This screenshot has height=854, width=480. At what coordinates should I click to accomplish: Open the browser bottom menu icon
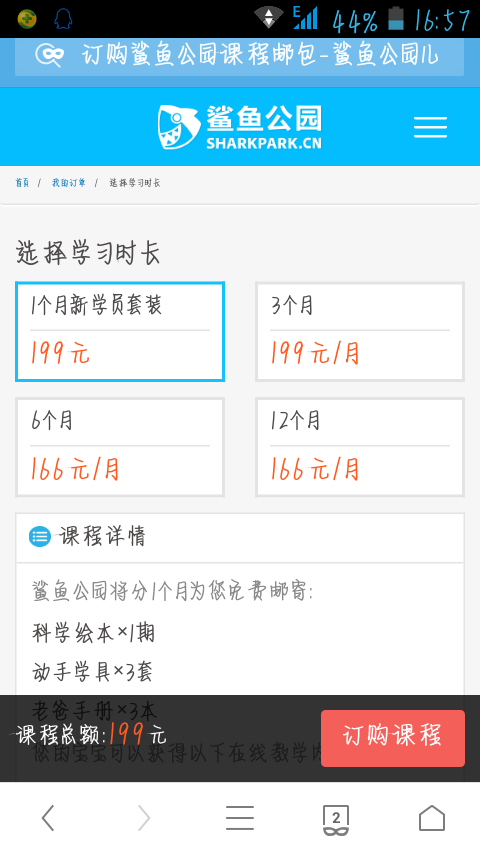click(x=240, y=818)
